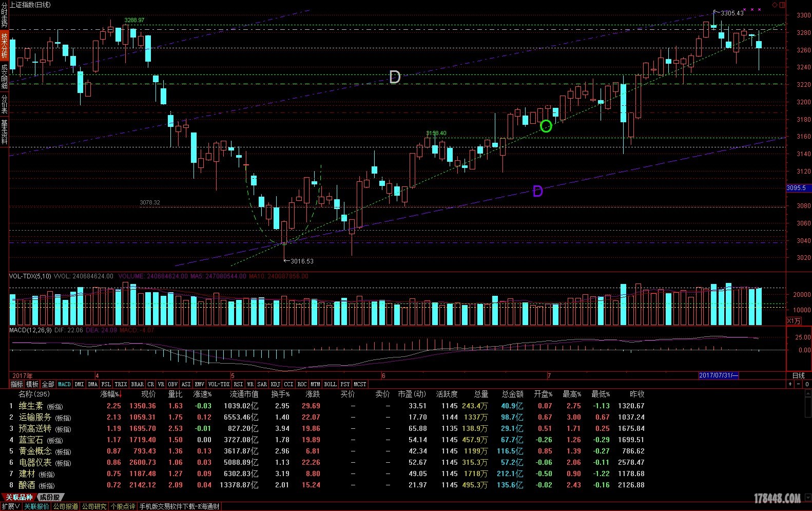The image size is (812, 511).
Task: Click the X1万 volume unit label
Action: coord(794,321)
